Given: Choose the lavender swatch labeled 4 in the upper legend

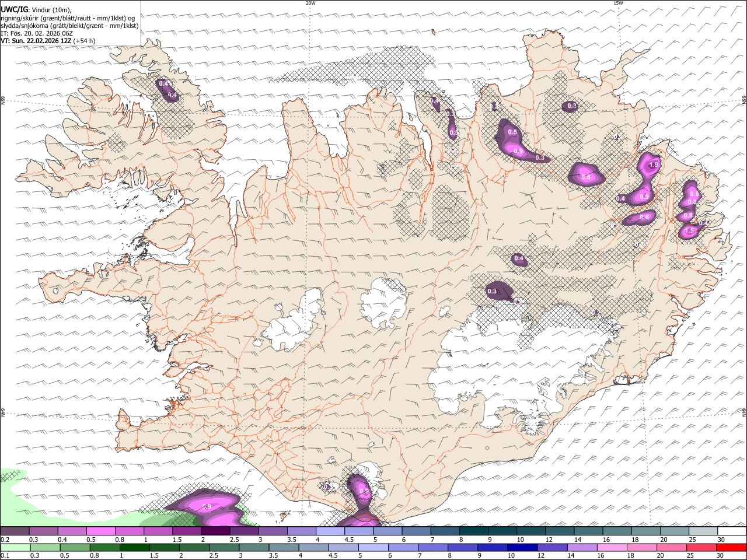Looking at the screenshot, I should [330, 531].
